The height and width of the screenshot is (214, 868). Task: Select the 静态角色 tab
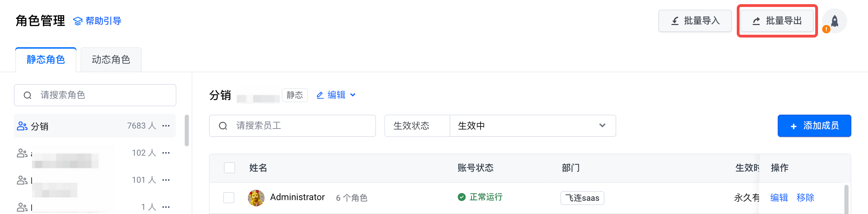(46, 60)
